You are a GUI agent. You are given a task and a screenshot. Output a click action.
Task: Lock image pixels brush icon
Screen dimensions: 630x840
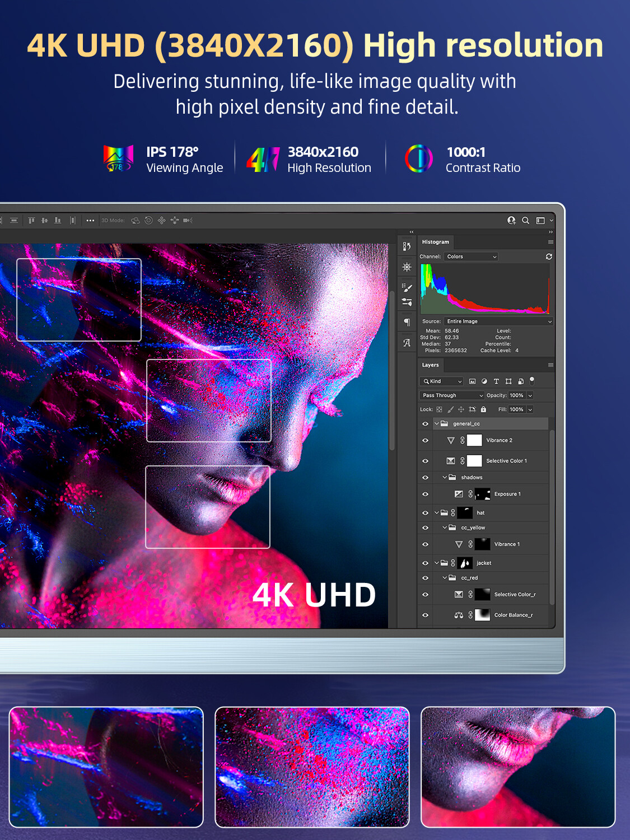point(450,409)
